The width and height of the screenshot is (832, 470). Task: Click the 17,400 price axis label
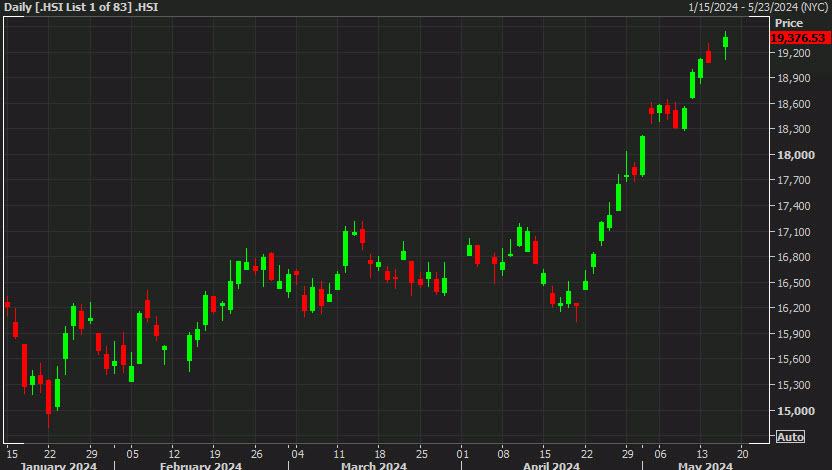(x=794, y=206)
